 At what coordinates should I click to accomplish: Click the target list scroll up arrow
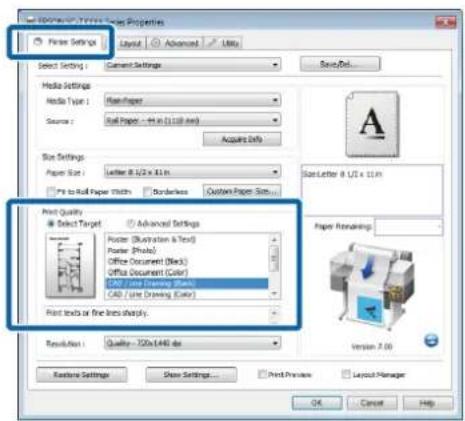pyautogui.click(x=274, y=239)
